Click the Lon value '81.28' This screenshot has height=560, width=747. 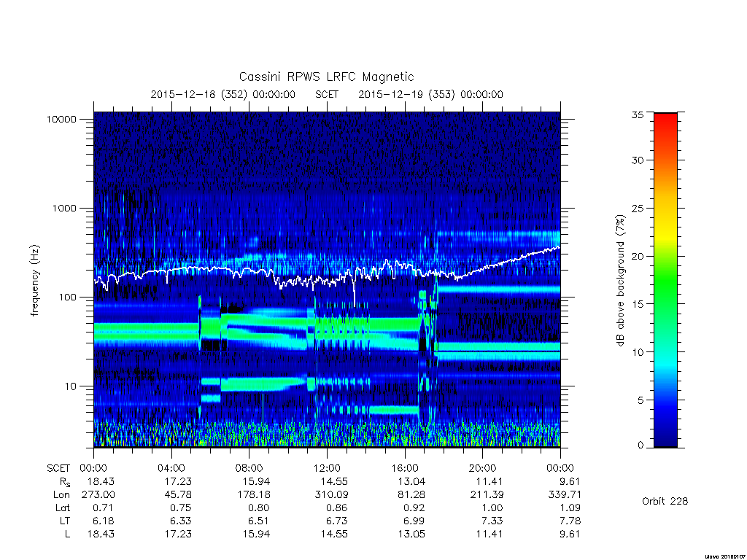[x=411, y=495]
